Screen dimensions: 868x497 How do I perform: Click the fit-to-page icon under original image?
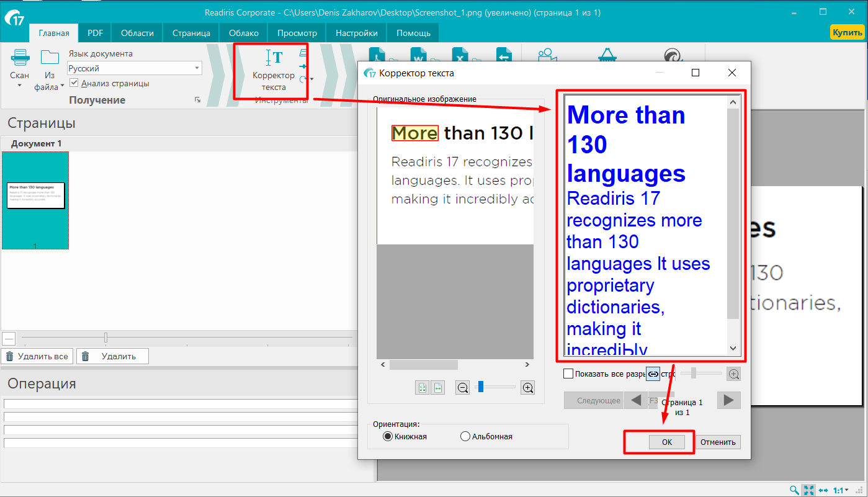pos(422,388)
